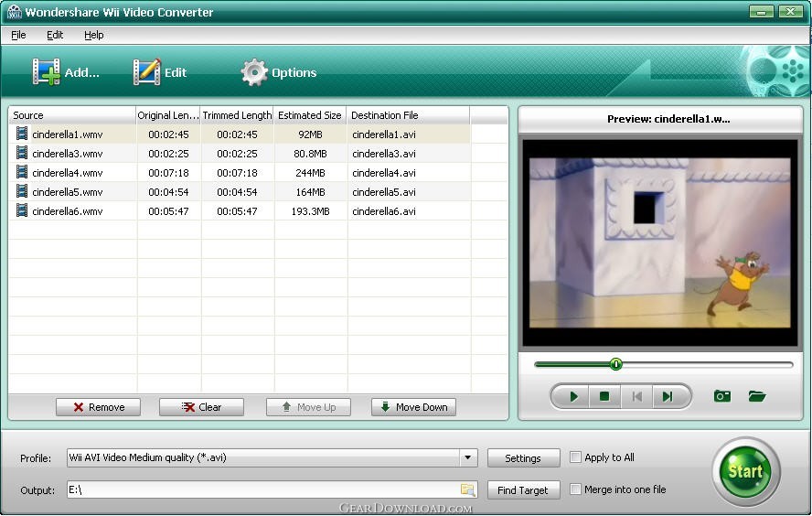812x516 pixels.
Task: Click the Remove button
Action: point(98,407)
